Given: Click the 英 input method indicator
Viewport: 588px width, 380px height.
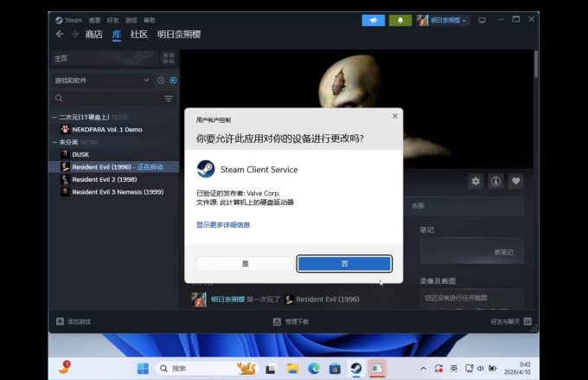Looking at the screenshot, I should point(454,369).
